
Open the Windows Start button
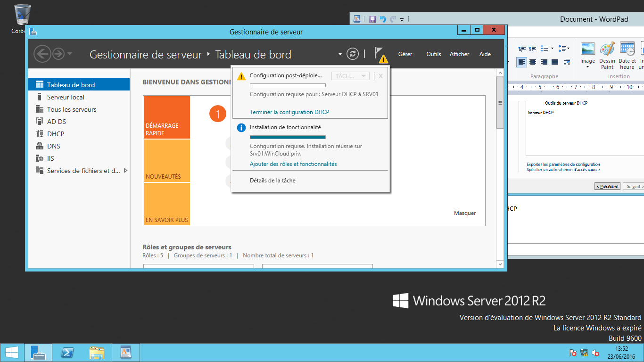point(11,353)
